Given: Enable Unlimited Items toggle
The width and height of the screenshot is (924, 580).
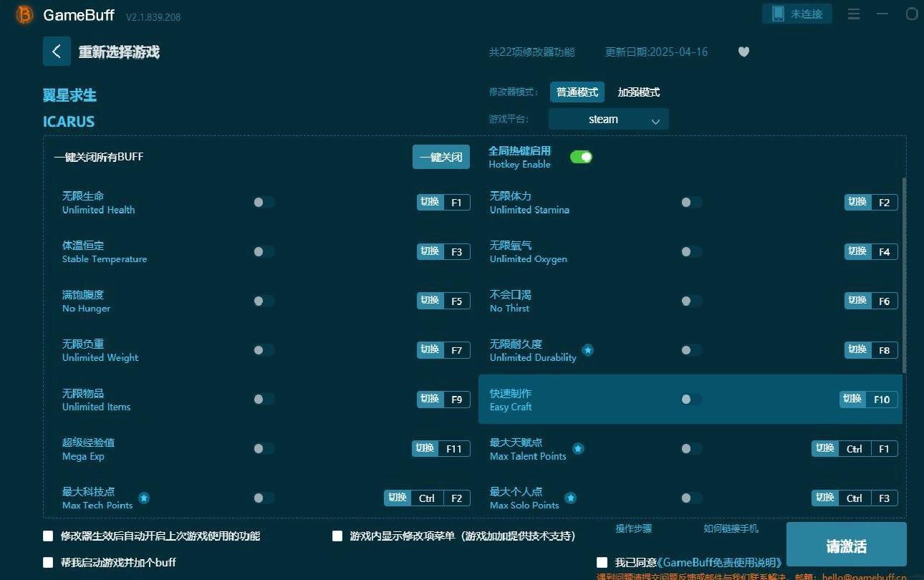Looking at the screenshot, I should 264,400.
